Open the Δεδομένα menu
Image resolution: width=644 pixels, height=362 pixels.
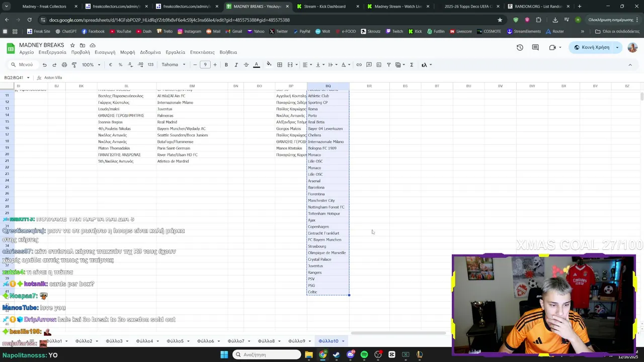(x=150, y=52)
